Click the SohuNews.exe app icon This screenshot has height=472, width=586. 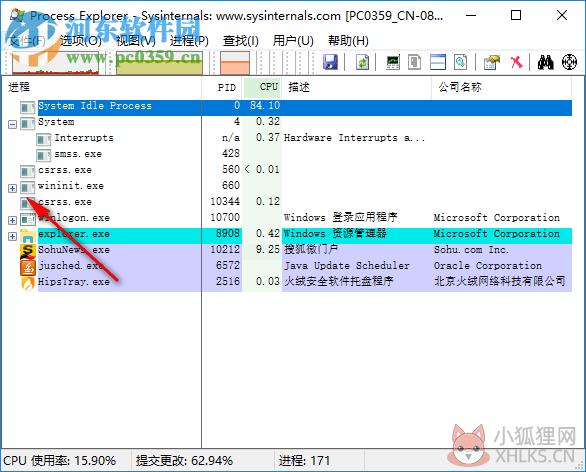click(x=28, y=252)
